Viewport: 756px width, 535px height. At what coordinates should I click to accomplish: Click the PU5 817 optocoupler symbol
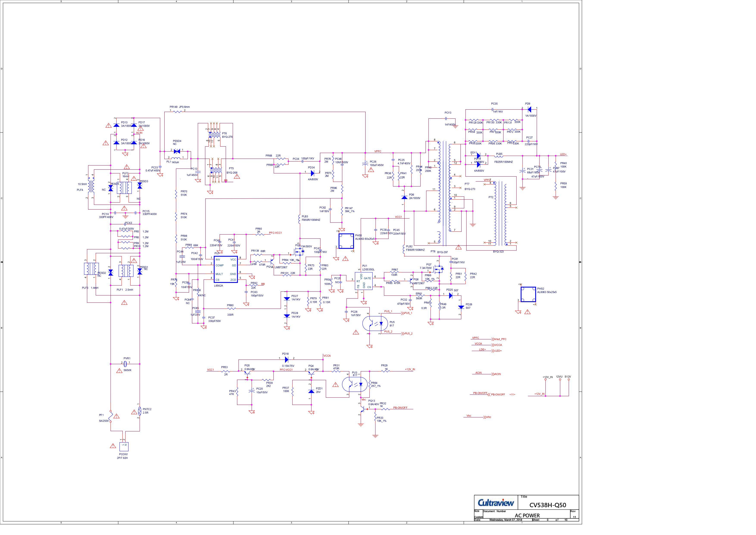[375, 323]
